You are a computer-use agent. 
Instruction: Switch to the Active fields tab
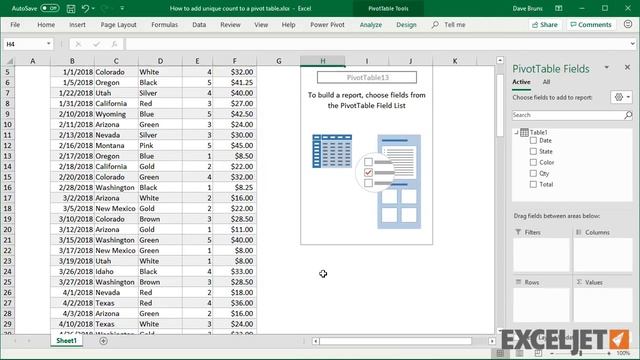click(521, 82)
